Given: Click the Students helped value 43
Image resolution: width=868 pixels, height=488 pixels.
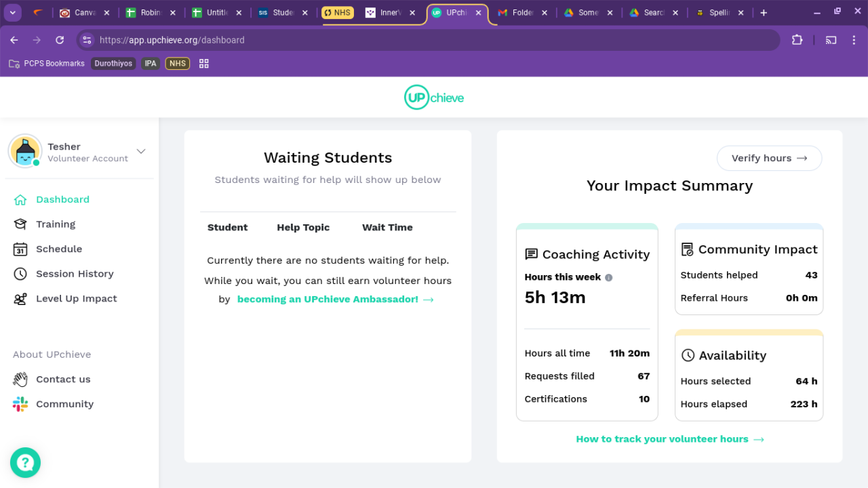Looking at the screenshot, I should pos(811,275).
